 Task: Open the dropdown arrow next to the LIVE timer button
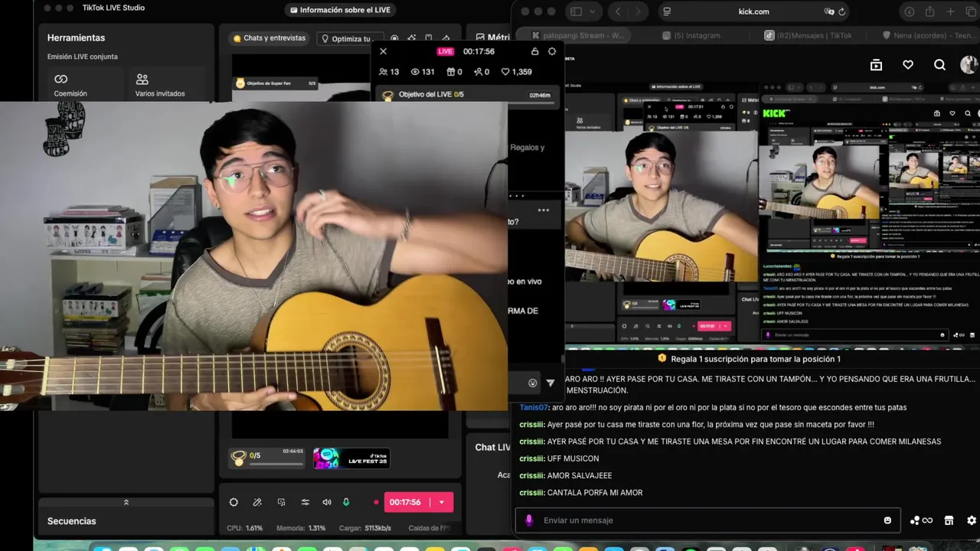442,502
